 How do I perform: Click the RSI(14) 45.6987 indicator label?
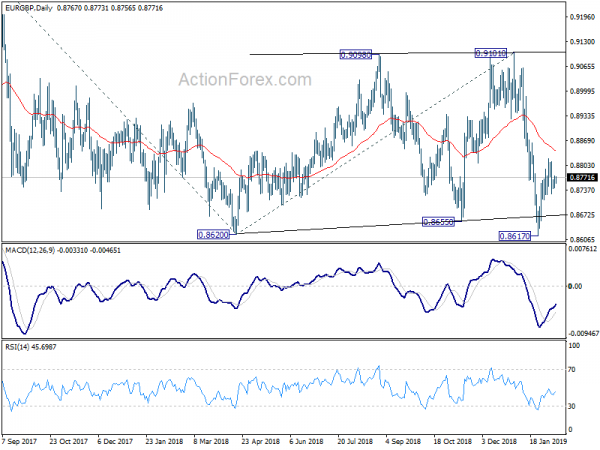tap(31, 347)
